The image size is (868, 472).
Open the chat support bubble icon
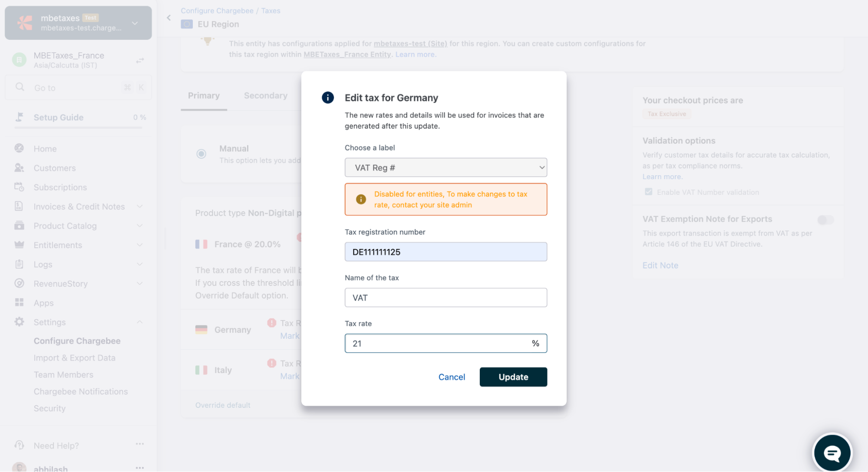(x=832, y=453)
